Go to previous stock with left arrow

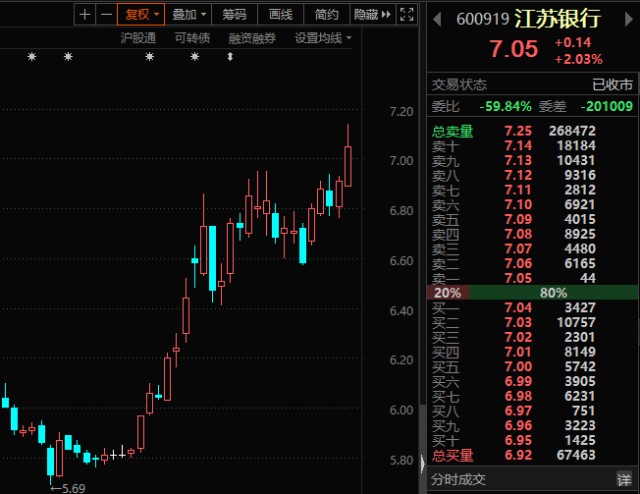tap(437, 19)
